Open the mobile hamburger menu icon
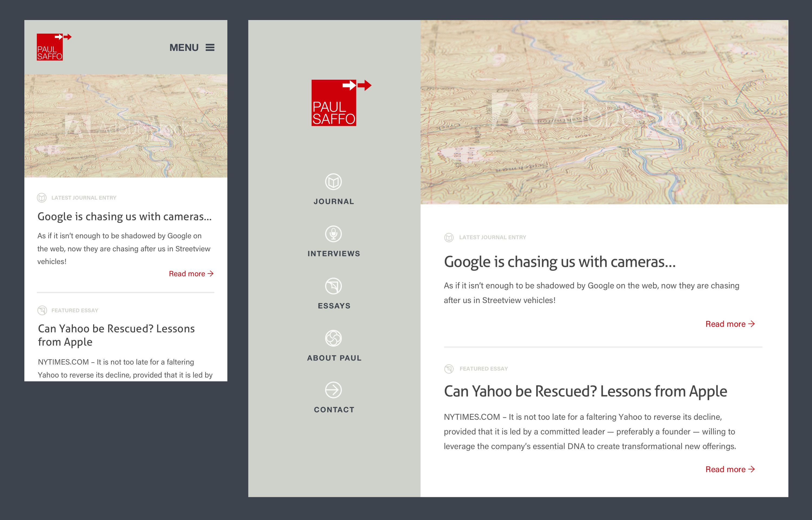Image resolution: width=812 pixels, height=520 pixels. tap(210, 48)
